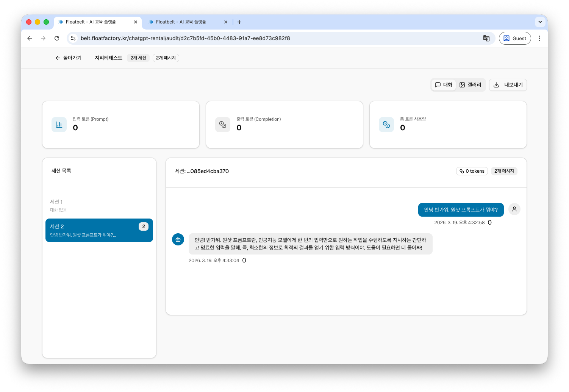Image resolution: width=569 pixels, height=392 pixels.
Task: Switch to the second Floatbelt browser tab
Action: 186,22
